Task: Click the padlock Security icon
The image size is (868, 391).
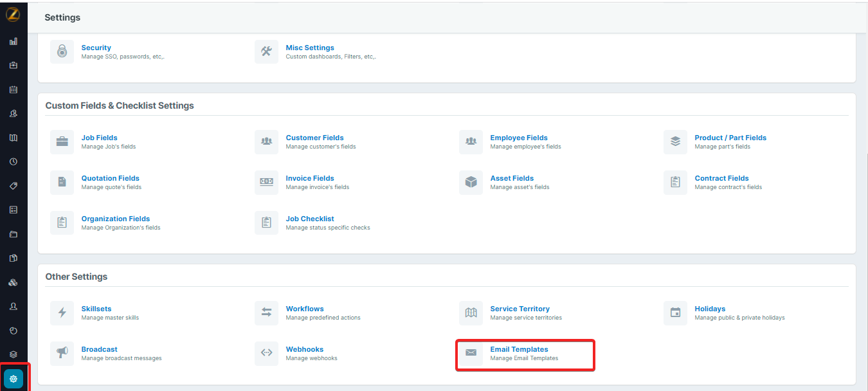Action: tap(62, 51)
